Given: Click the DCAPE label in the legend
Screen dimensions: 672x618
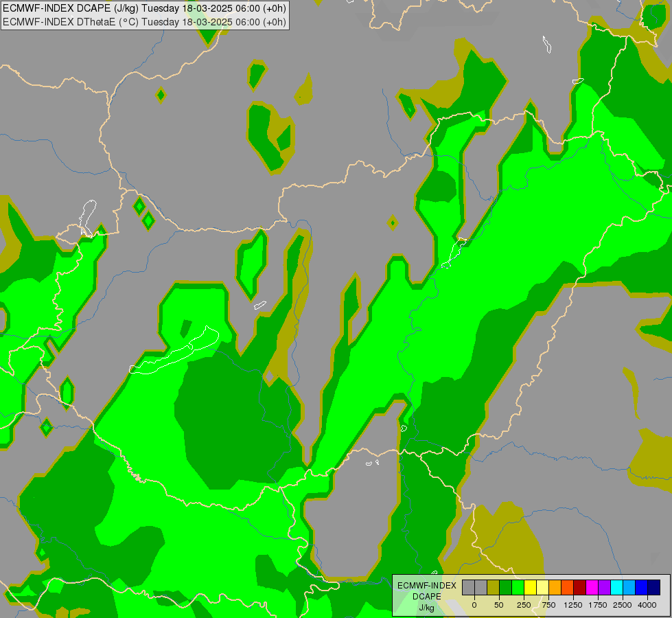Looking at the screenshot, I should 426,597.
